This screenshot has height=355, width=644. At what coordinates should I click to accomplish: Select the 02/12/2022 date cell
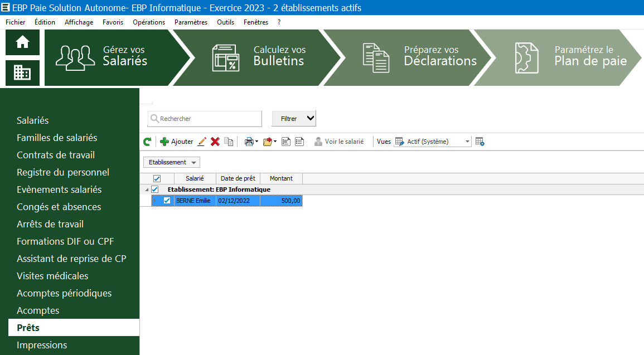tap(238, 201)
